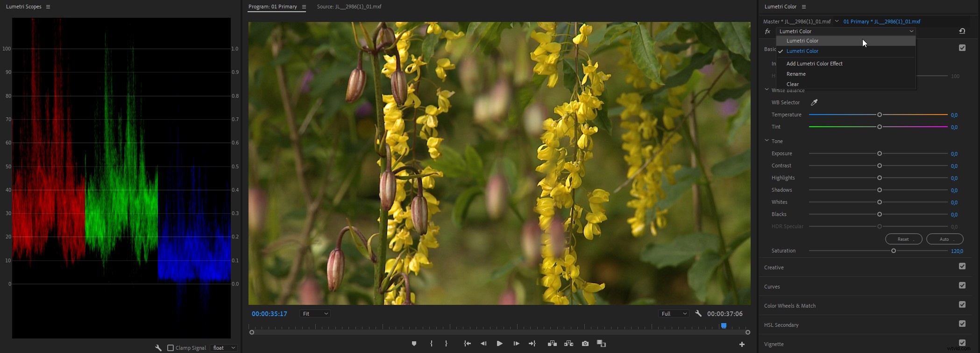
Task: Choose Rename from the effect menu
Action: click(x=846, y=74)
